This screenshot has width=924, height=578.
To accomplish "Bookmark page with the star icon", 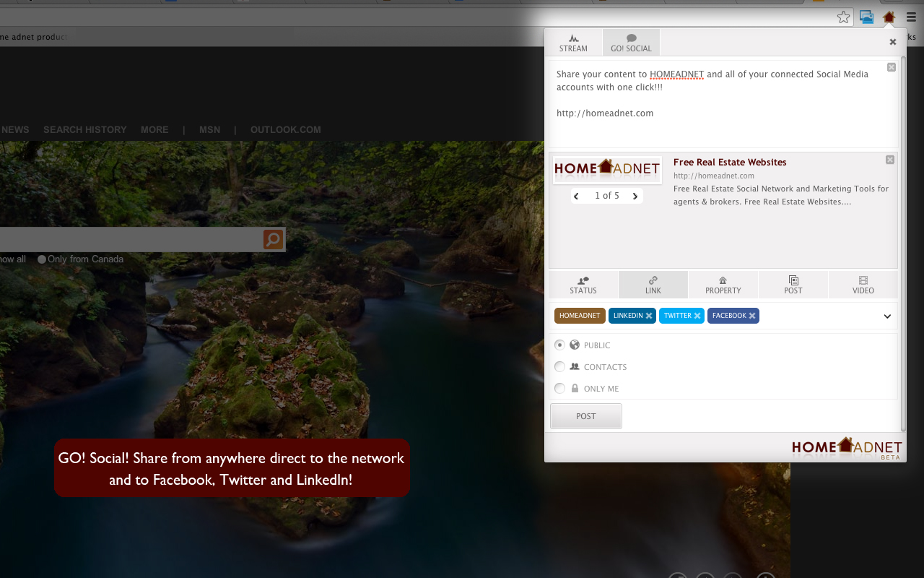I will pyautogui.click(x=844, y=17).
